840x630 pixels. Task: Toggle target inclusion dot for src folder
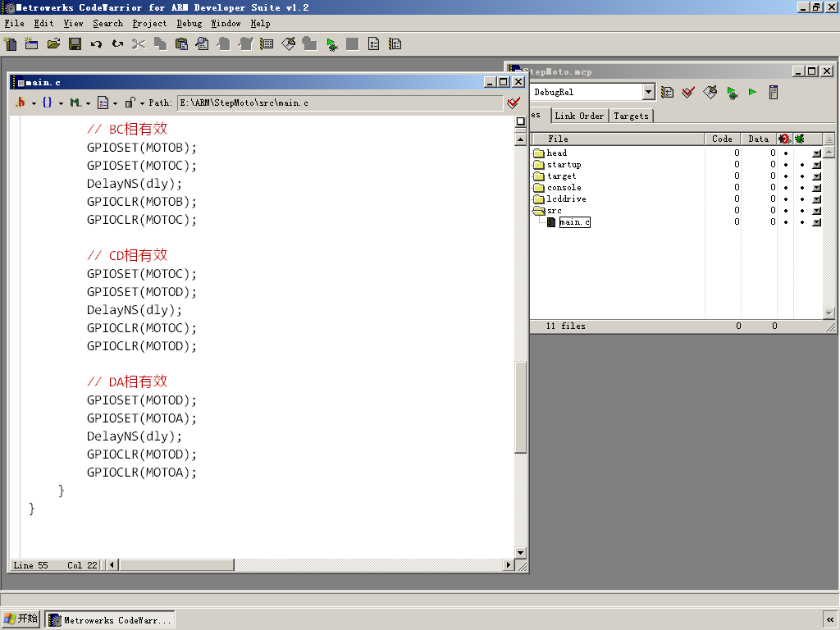(786, 211)
